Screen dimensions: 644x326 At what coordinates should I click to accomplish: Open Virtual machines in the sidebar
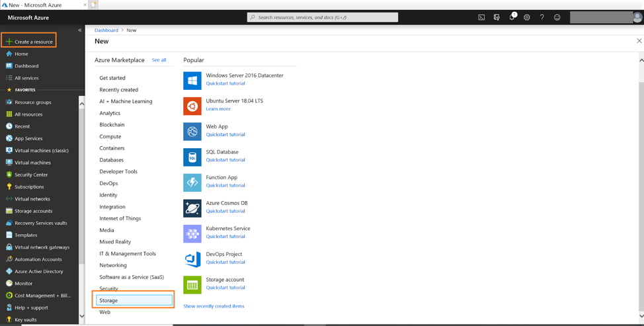32,163
